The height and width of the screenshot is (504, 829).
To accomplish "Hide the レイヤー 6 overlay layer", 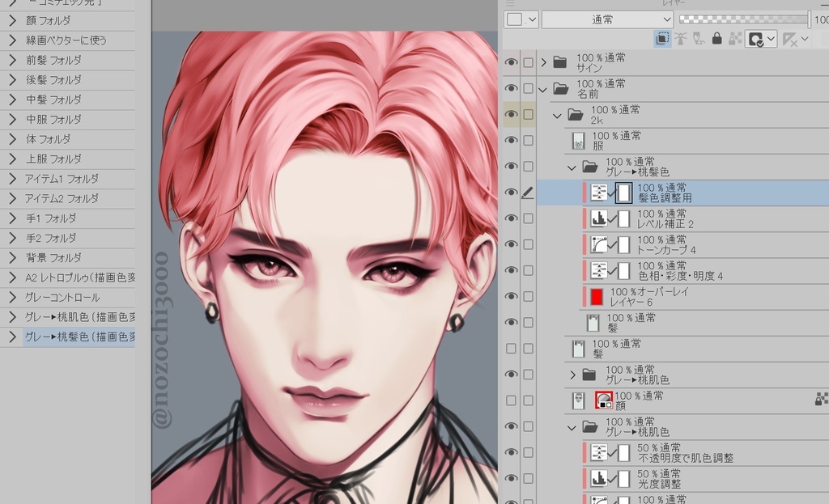I will pyautogui.click(x=511, y=296).
